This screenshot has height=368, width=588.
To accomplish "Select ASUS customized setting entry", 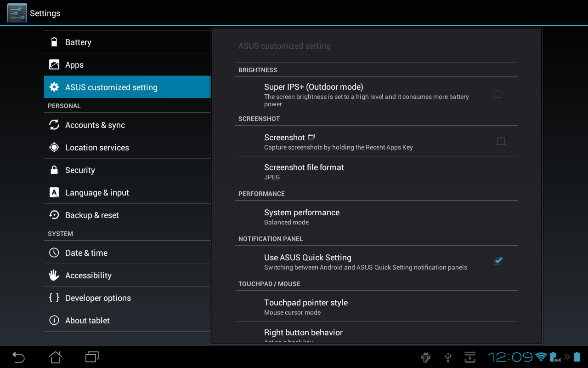I will point(127,87).
